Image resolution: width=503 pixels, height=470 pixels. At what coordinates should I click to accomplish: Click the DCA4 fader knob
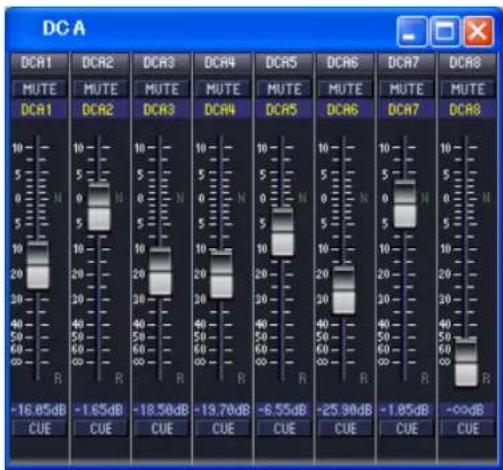click(221, 274)
